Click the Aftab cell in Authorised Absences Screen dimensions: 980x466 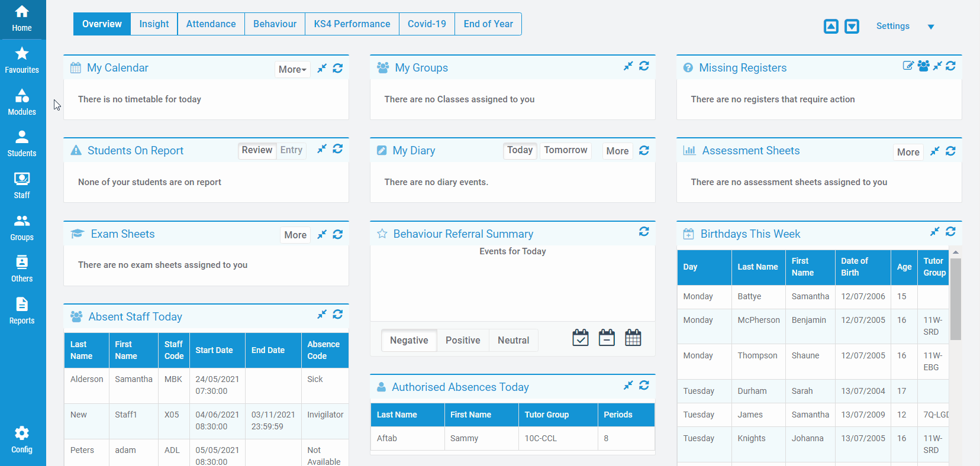point(408,438)
